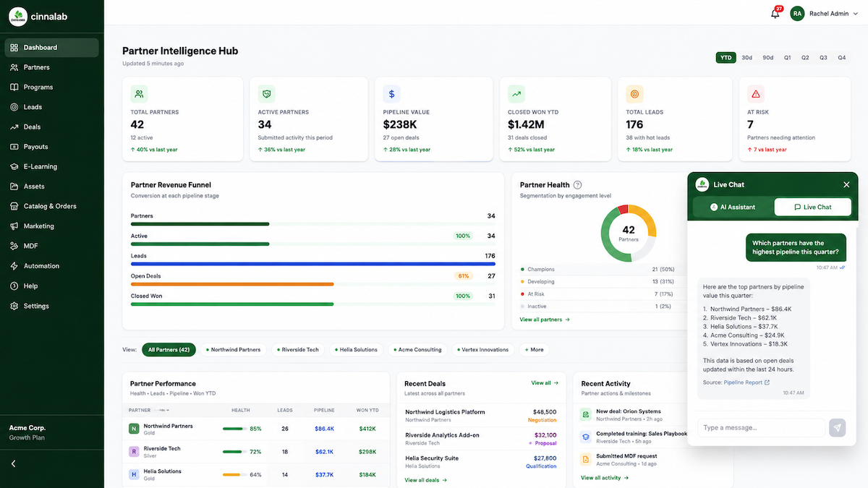Switch to the AI Assistant tab
This screenshot has height=488, width=868.
coord(733,207)
